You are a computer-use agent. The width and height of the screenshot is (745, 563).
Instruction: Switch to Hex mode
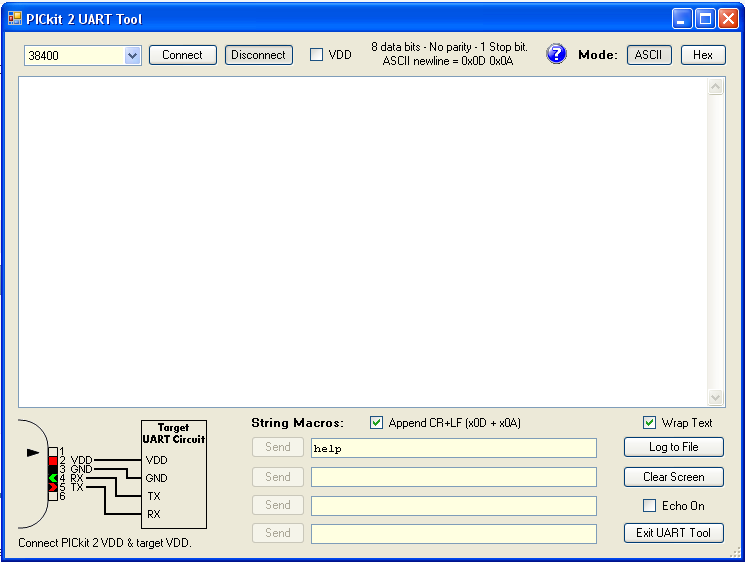click(x=703, y=55)
